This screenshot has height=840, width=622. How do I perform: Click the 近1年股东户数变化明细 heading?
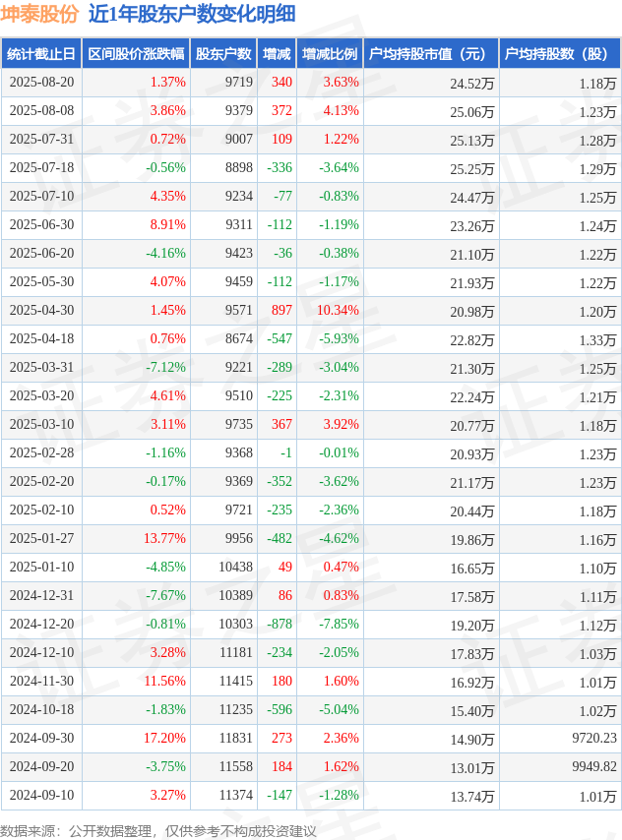tap(192, 15)
